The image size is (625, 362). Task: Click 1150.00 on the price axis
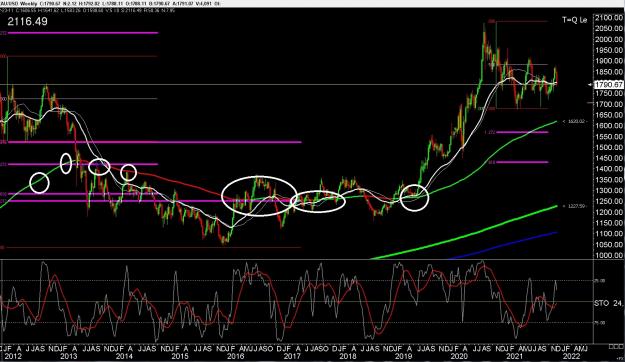click(x=609, y=223)
